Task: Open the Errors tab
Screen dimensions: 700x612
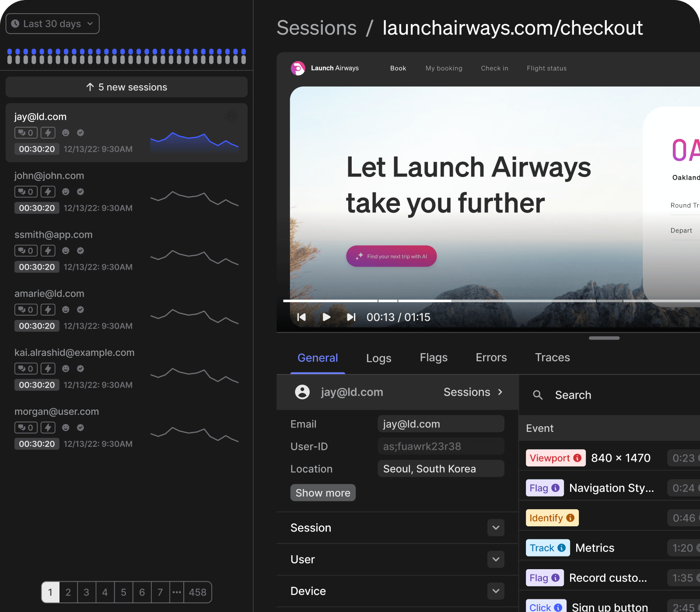Action: coord(491,358)
